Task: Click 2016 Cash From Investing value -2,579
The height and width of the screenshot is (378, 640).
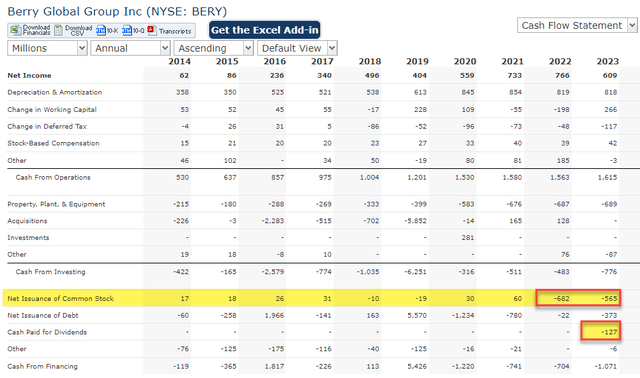Action: click(273, 272)
